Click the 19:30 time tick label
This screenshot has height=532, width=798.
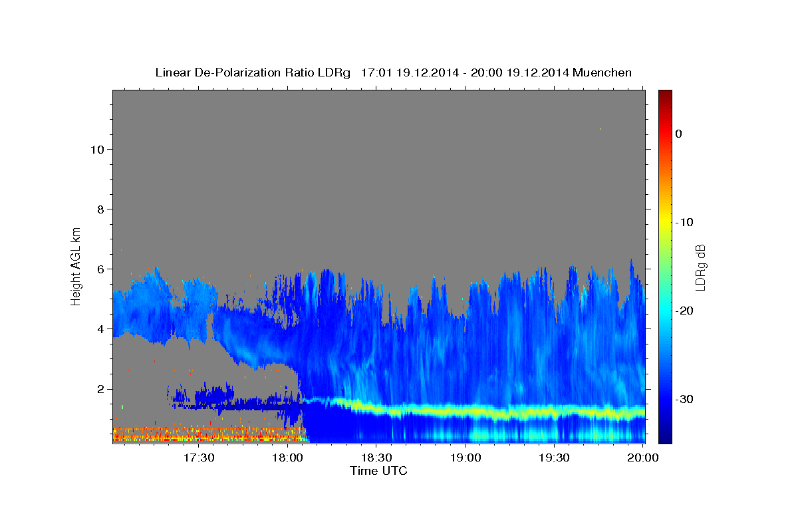(x=554, y=458)
